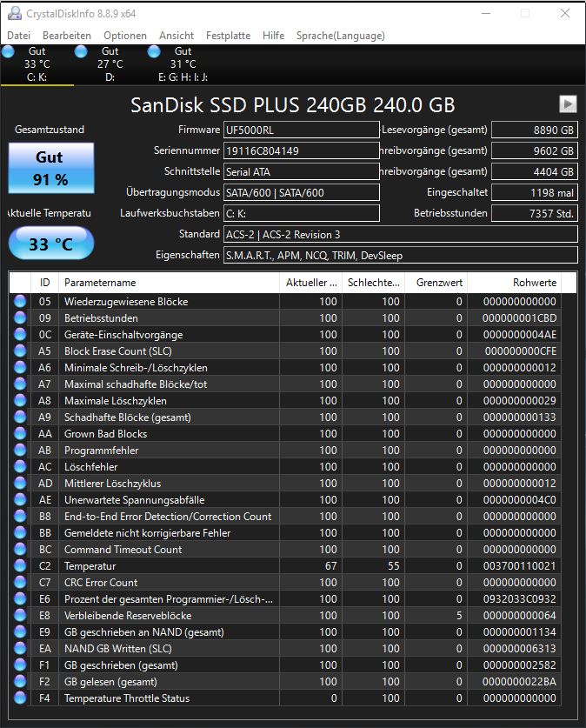Viewport: 586px width, 728px height.
Task: Click the 4404 GB NAND writes value
Action: [x=535, y=172]
